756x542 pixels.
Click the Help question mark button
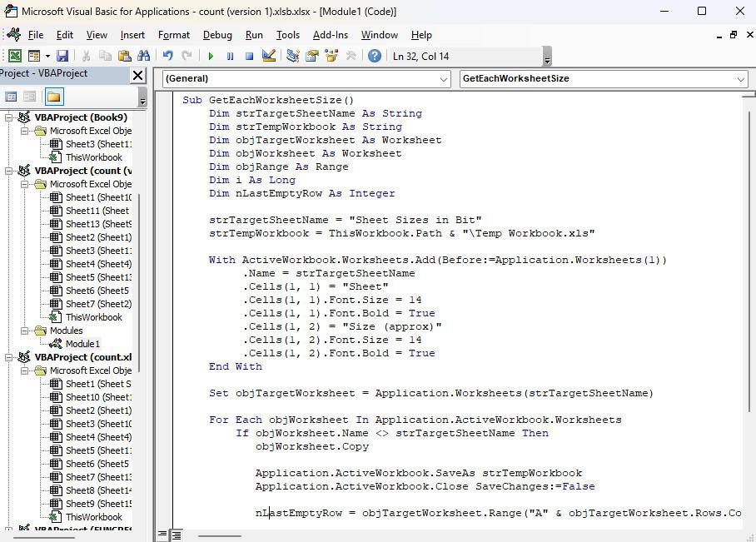tap(376, 55)
